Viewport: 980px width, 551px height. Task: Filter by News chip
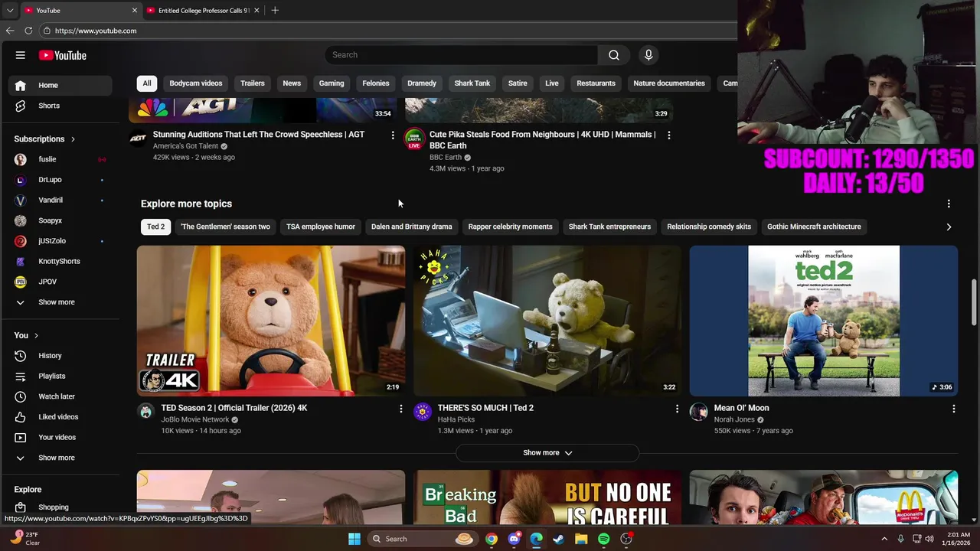pyautogui.click(x=292, y=83)
